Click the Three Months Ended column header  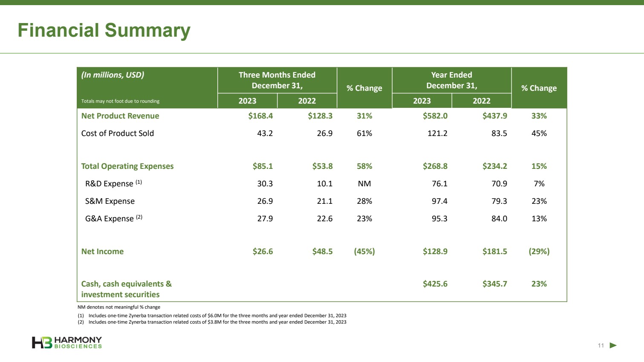point(277,80)
